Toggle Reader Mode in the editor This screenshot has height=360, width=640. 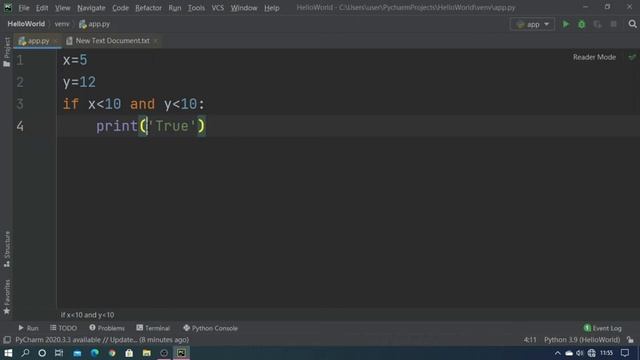tap(594, 57)
